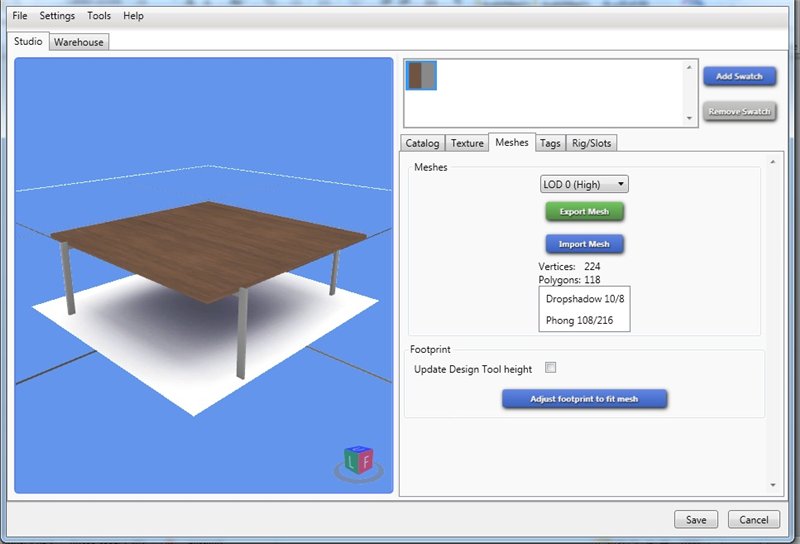Screen dimensions: 800x544
Task: Switch to the Warehouse tab
Action: (78, 42)
